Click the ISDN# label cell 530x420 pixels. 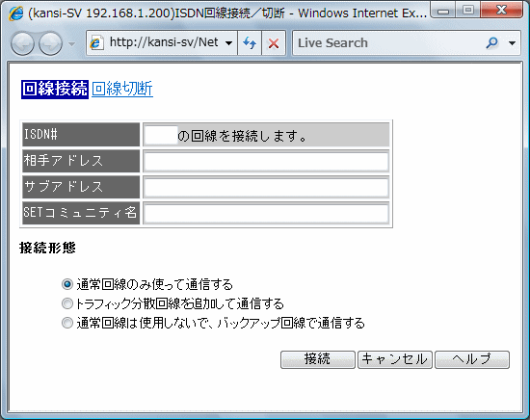81,135
